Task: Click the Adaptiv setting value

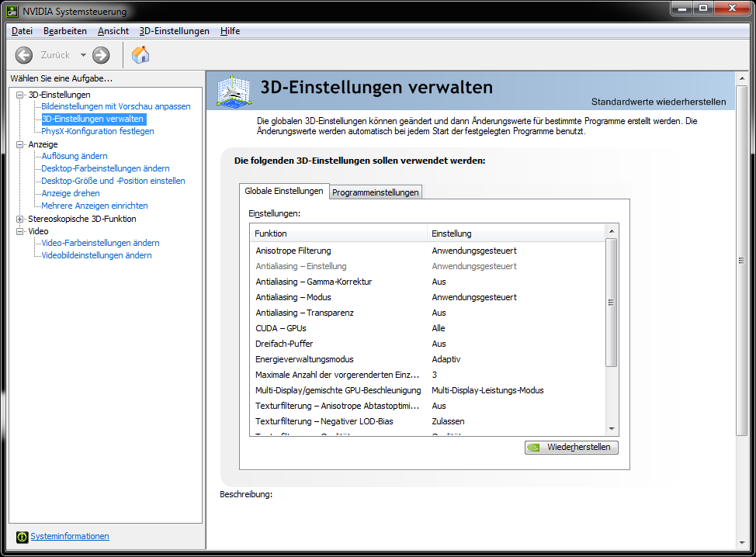Action: 446,359
